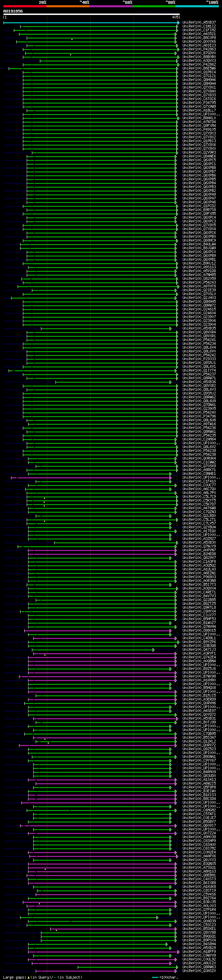Select hit label UniRef100_A8L7P0
222x980 pixels.
(199, 493)
